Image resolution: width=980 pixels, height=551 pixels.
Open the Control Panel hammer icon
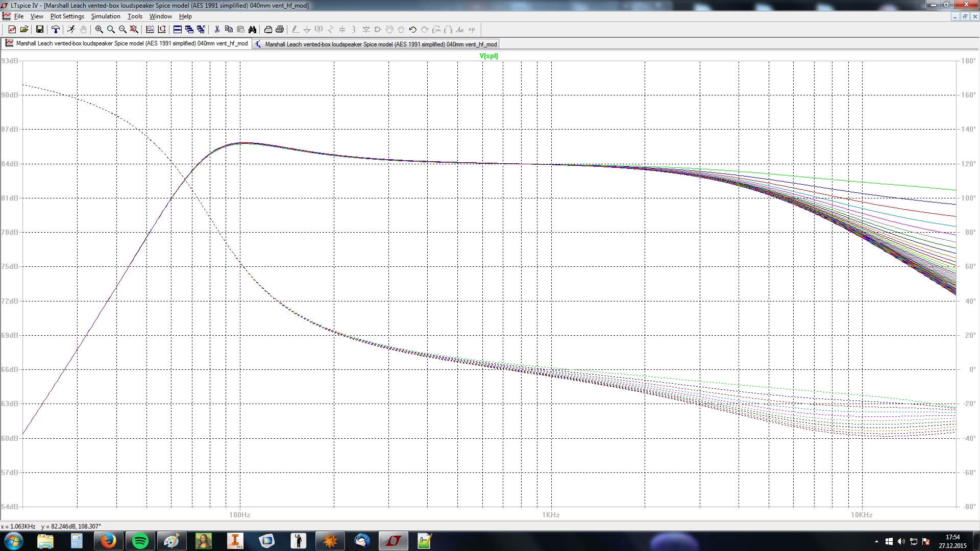[x=56, y=30]
